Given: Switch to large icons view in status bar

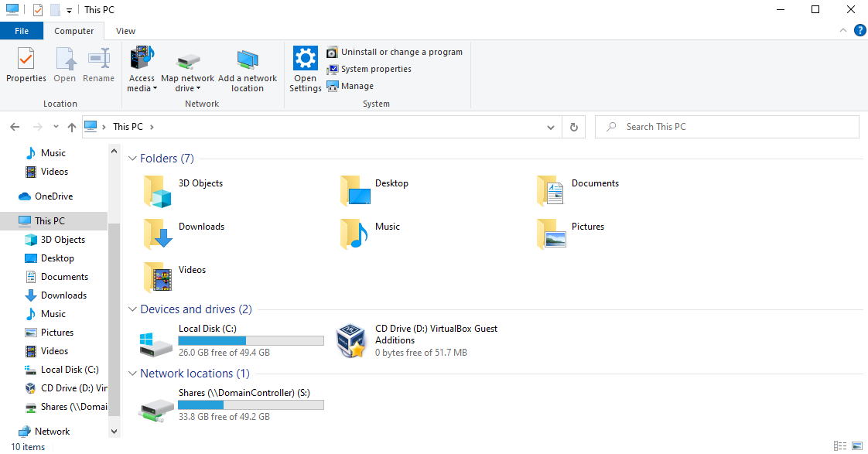Looking at the screenshot, I should [856, 446].
